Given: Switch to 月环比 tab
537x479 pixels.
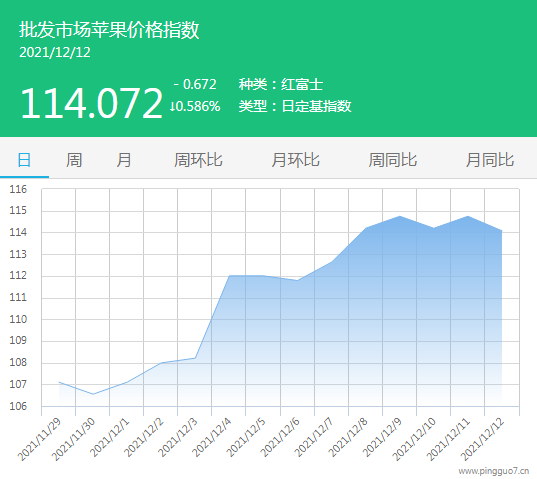Looking at the screenshot, I should click(x=296, y=160).
